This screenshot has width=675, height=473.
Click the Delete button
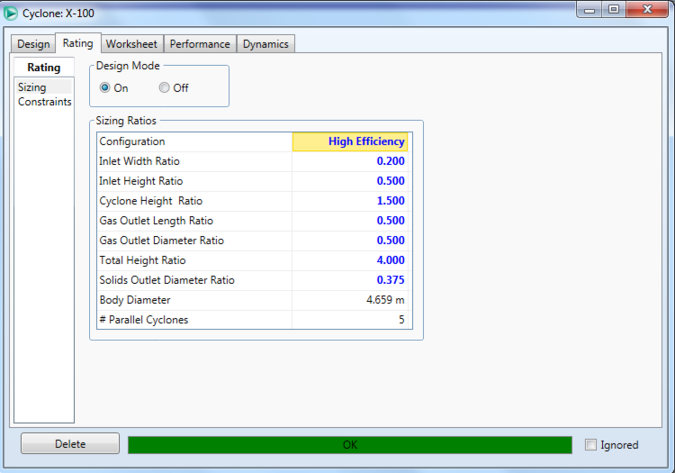click(70, 444)
